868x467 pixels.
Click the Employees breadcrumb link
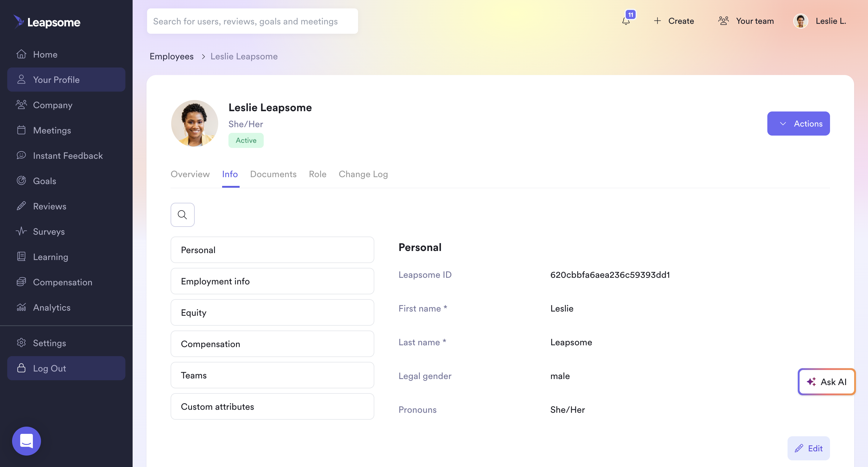[x=171, y=56]
